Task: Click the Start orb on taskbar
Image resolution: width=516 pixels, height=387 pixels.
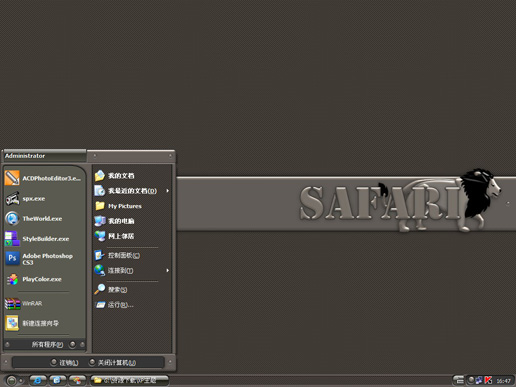Action: 11,380
